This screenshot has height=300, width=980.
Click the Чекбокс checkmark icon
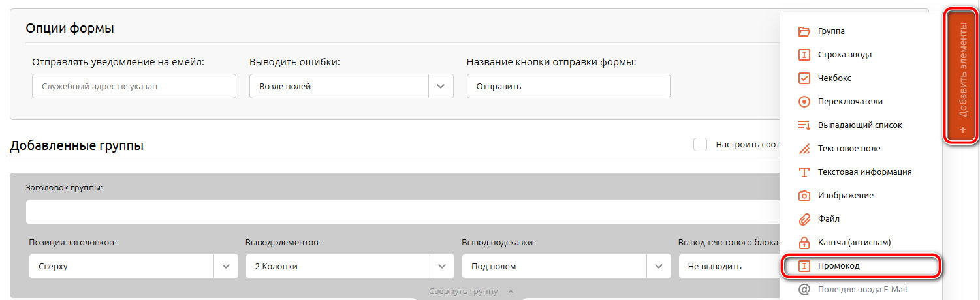pos(804,78)
